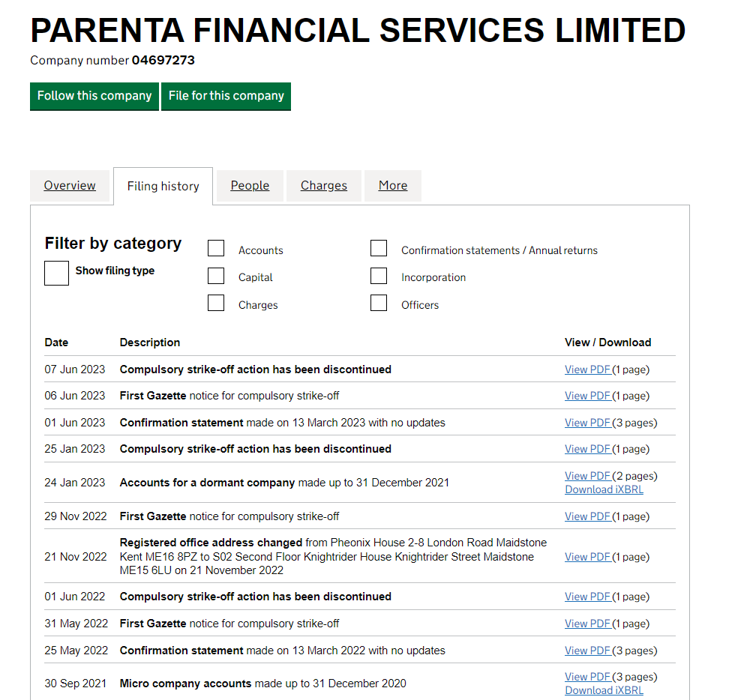Open the More tab
This screenshot has width=735, height=700.
(x=393, y=186)
